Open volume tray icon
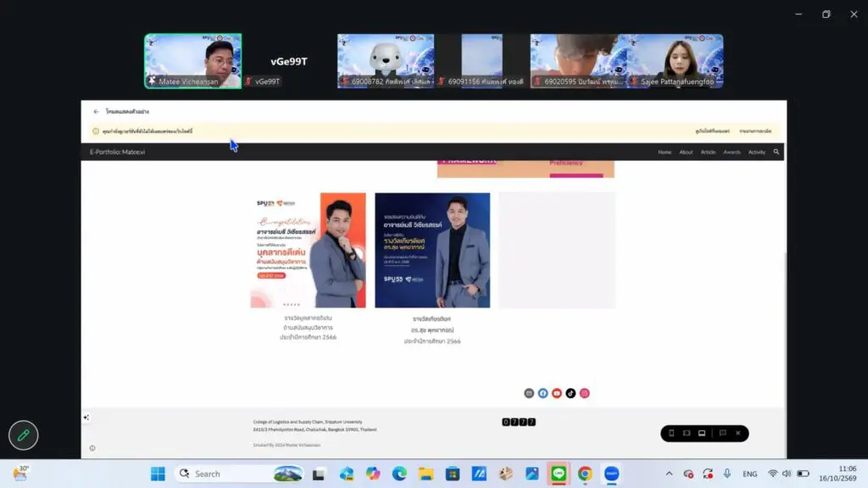The width and height of the screenshot is (868, 488). pos(787,474)
